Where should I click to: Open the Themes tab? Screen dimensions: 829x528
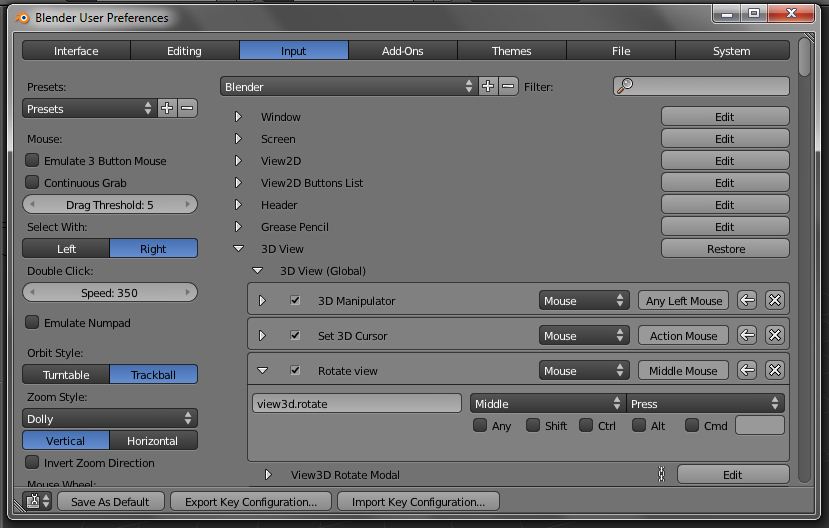pos(511,51)
